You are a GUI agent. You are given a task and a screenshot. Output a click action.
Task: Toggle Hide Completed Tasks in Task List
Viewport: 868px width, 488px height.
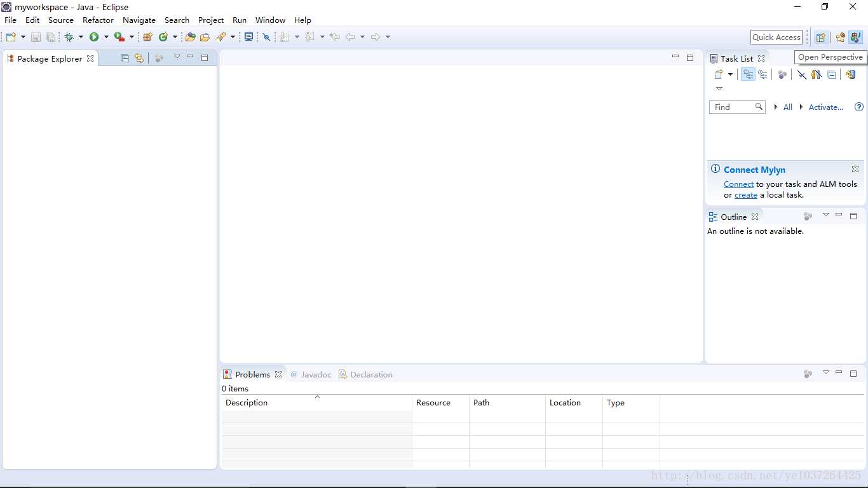point(802,74)
